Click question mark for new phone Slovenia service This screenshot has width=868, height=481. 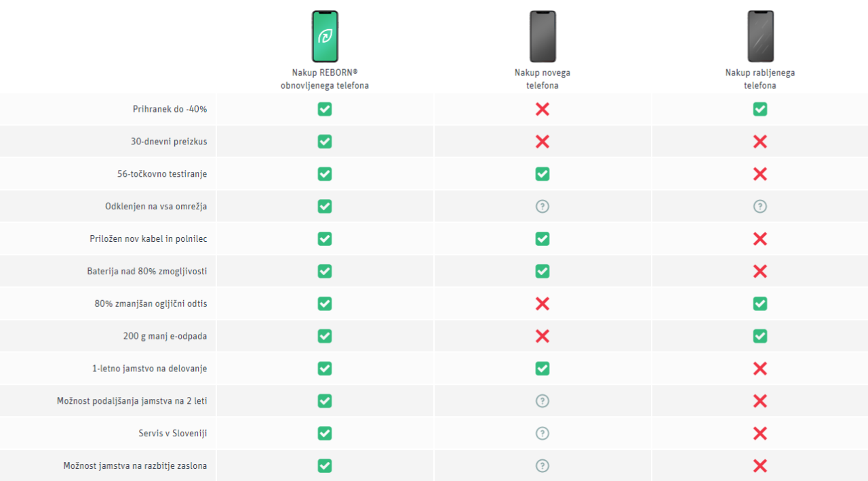pos(542,434)
